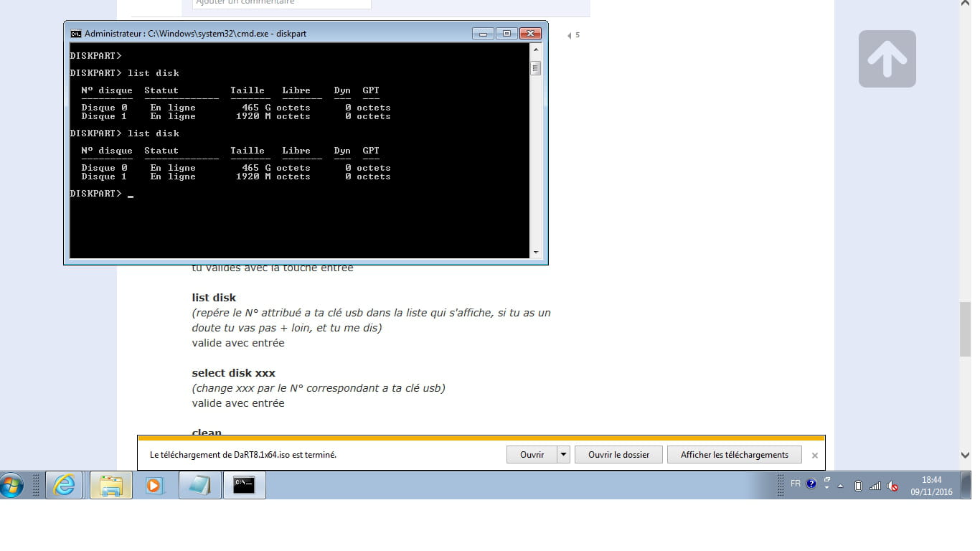Click the Ouvrir download button
Image resolution: width=980 pixels, height=551 pixels.
pyautogui.click(x=532, y=455)
